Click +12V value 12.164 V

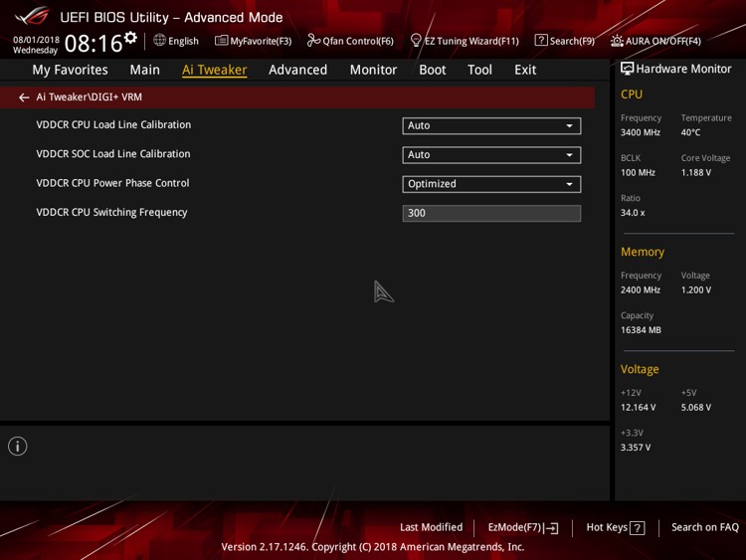(x=638, y=407)
